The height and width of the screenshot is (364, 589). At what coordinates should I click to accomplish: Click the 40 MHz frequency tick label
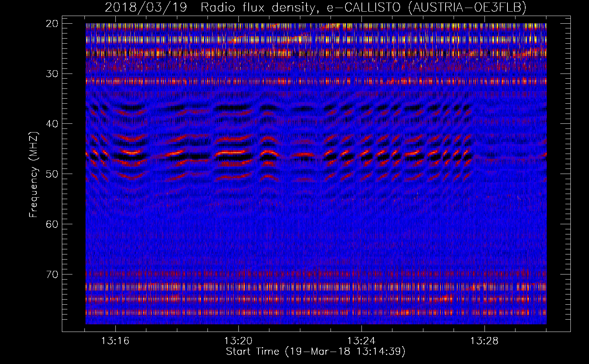(x=52, y=124)
